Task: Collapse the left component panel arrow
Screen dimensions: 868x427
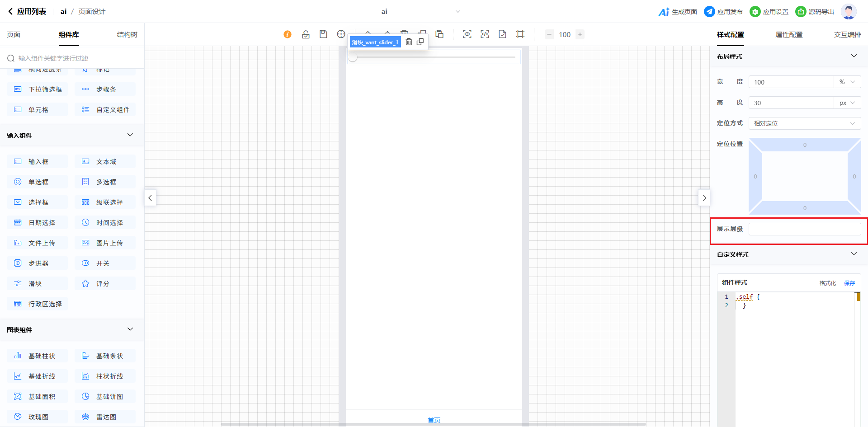Action: click(x=150, y=198)
